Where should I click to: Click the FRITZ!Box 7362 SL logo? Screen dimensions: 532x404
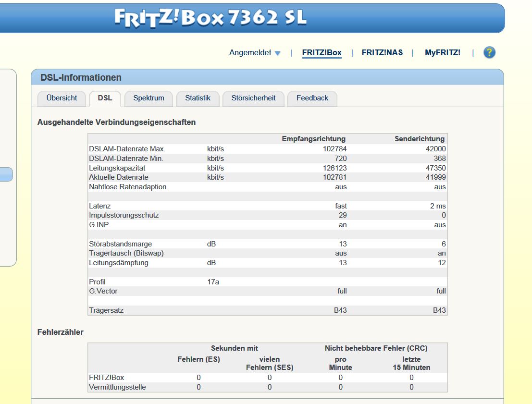[x=210, y=18]
